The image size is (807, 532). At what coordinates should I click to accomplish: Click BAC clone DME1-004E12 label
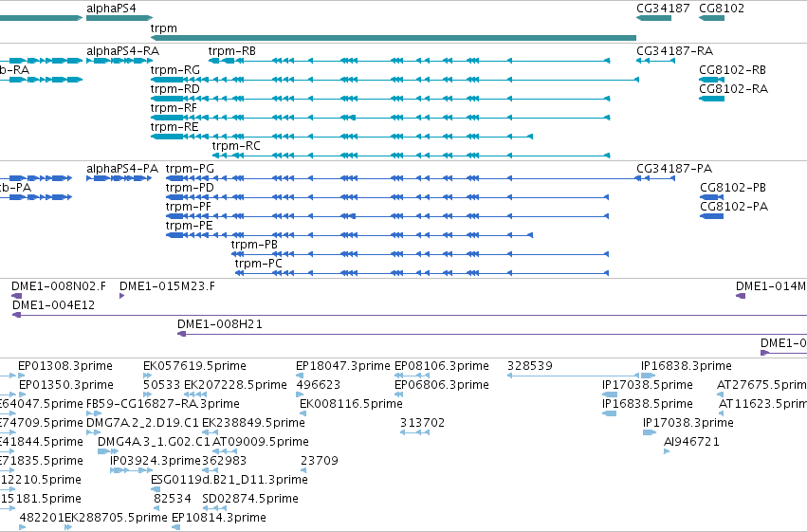tap(53, 305)
